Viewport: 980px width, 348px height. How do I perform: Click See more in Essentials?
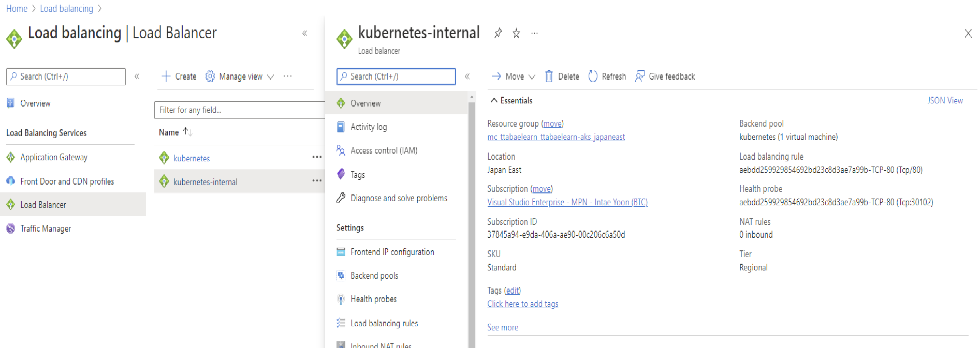(503, 327)
